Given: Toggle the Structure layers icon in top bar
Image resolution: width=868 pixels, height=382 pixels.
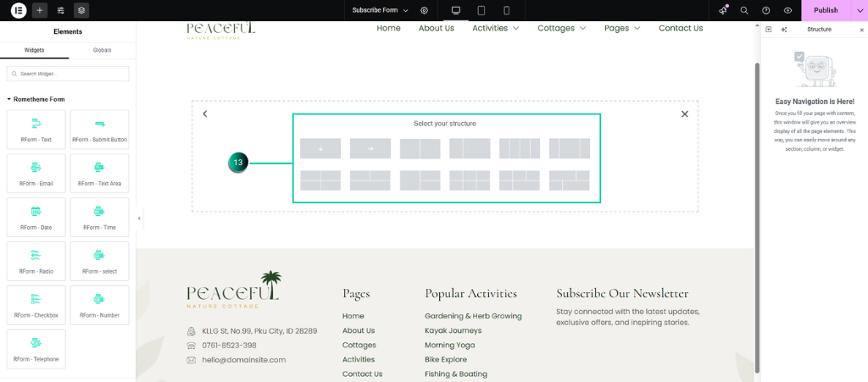Looking at the screenshot, I should (81, 10).
